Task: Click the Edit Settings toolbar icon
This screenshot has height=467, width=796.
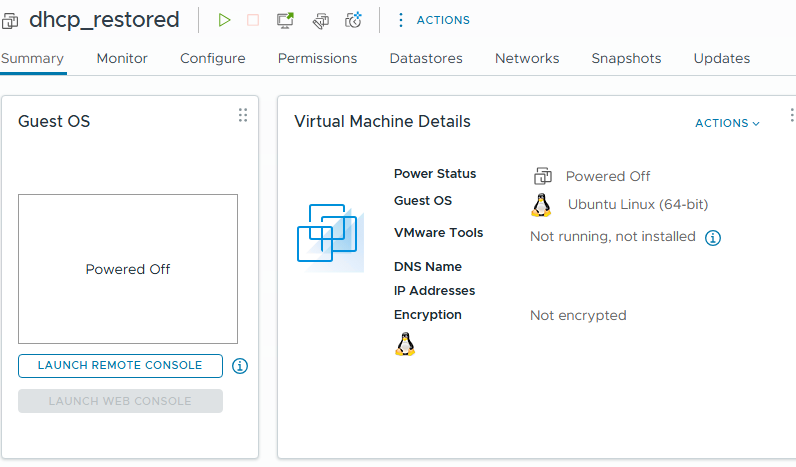Action: tap(320, 21)
